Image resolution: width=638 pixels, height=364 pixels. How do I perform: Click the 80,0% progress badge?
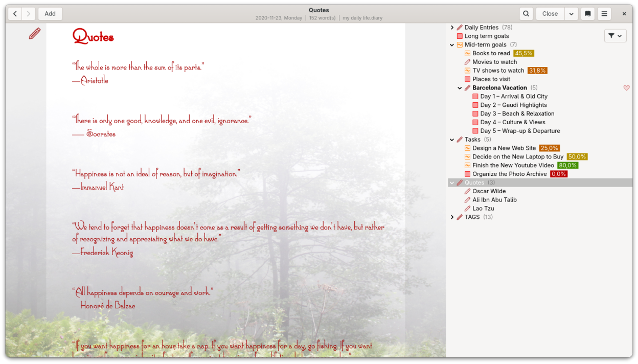pos(568,166)
